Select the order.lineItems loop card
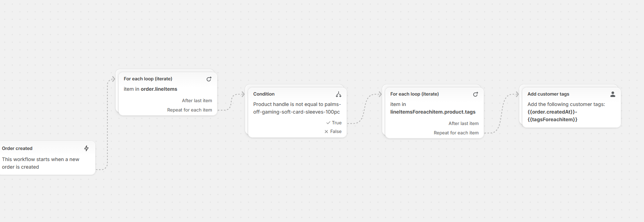Screen dimensions: 644x222 (x=163, y=89)
